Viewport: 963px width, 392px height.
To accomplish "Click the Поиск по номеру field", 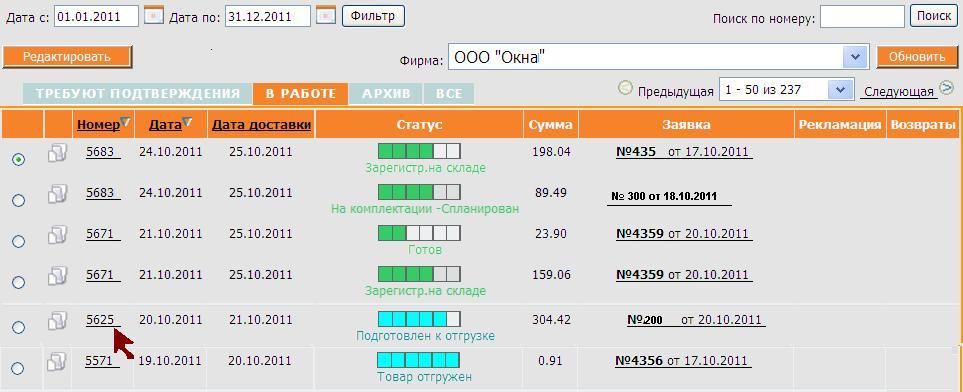I will [x=862, y=17].
